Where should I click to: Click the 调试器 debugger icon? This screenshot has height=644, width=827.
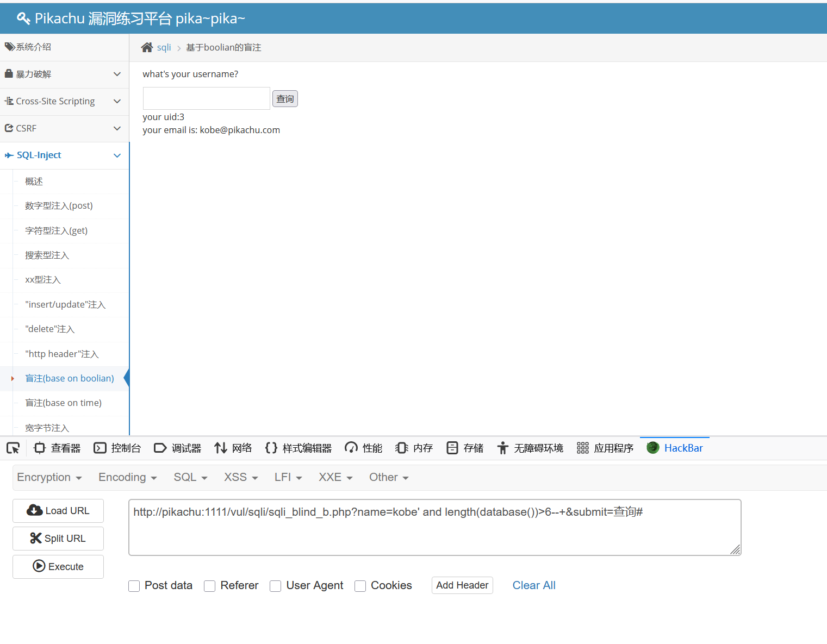pyautogui.click(x=160, y=448)
